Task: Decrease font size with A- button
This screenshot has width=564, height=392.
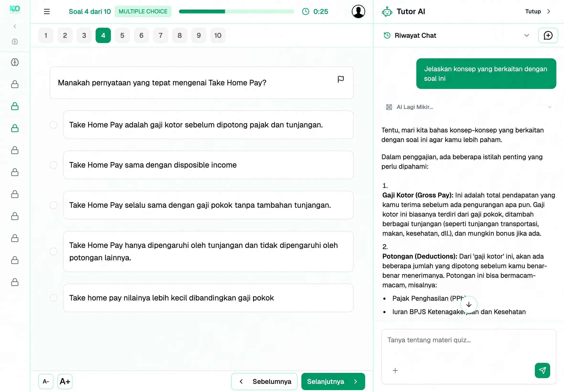Action: pos(46,381)
